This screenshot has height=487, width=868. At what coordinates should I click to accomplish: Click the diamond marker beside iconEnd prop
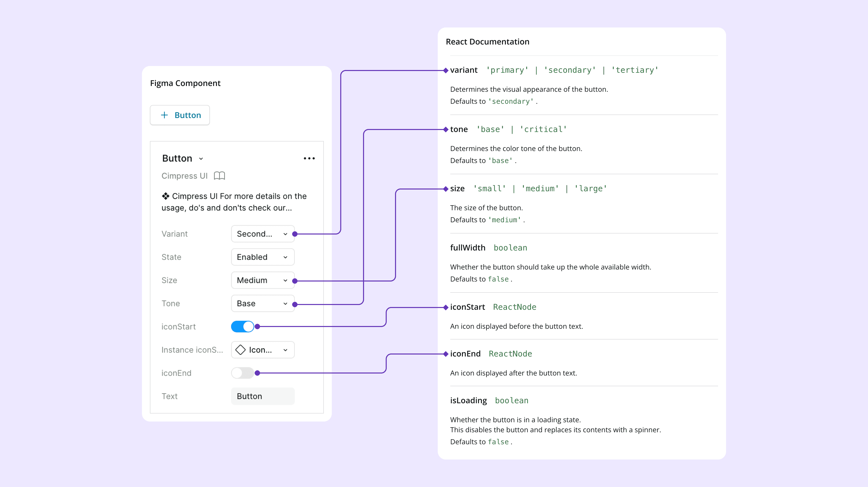pos(445,354)
